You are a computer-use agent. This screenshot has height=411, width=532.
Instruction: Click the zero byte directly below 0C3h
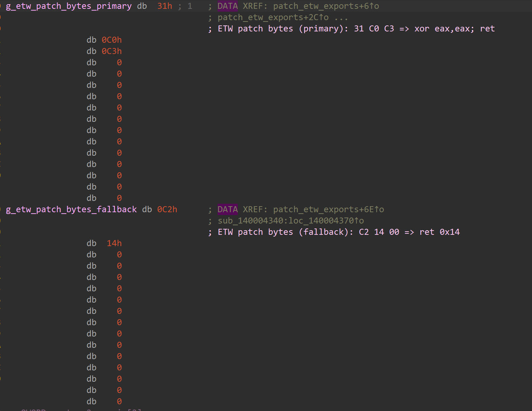click(119, 63)
